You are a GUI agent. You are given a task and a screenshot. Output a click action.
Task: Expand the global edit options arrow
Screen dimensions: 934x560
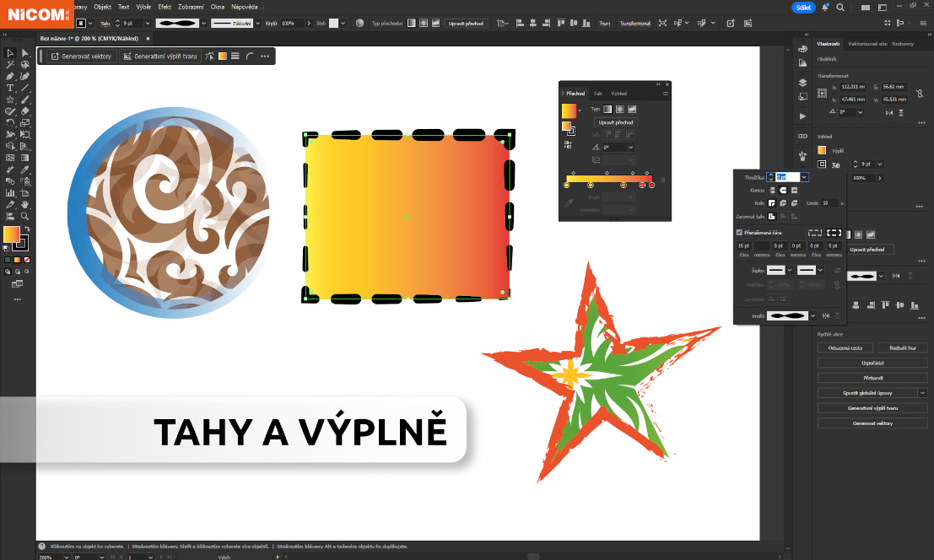923,393
